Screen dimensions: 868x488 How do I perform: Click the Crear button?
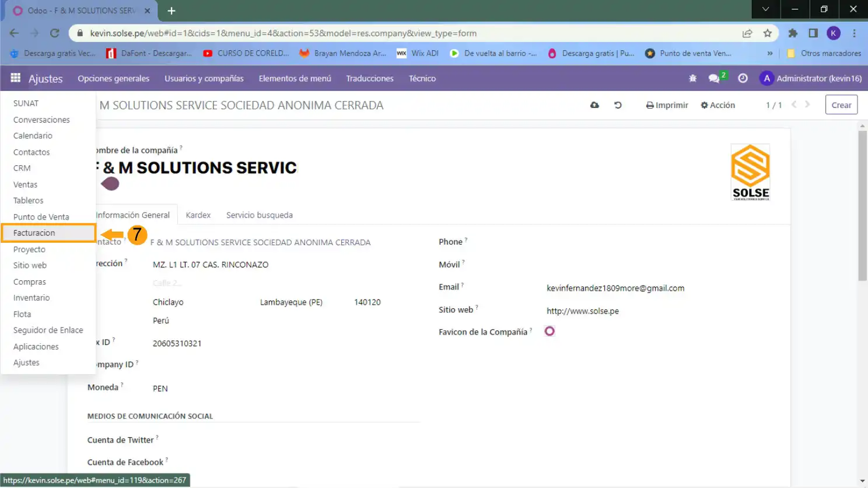tap(841, 105)
